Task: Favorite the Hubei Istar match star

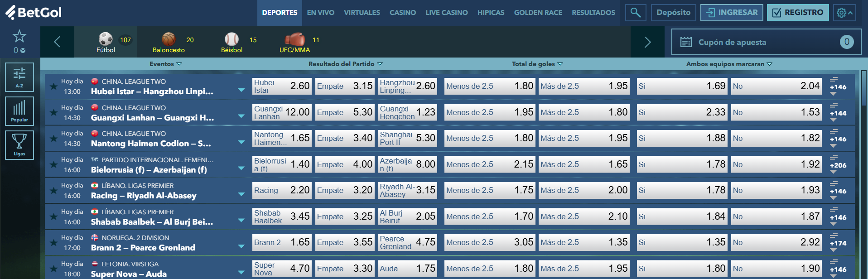Action: coord(53,86)
